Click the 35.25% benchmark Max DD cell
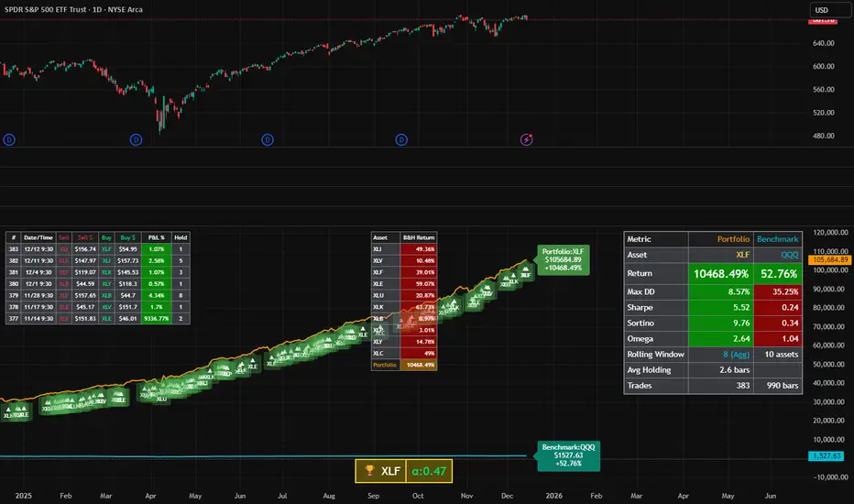Image resolution: width=854 pixels, height=504 pixels. [778, 292]
